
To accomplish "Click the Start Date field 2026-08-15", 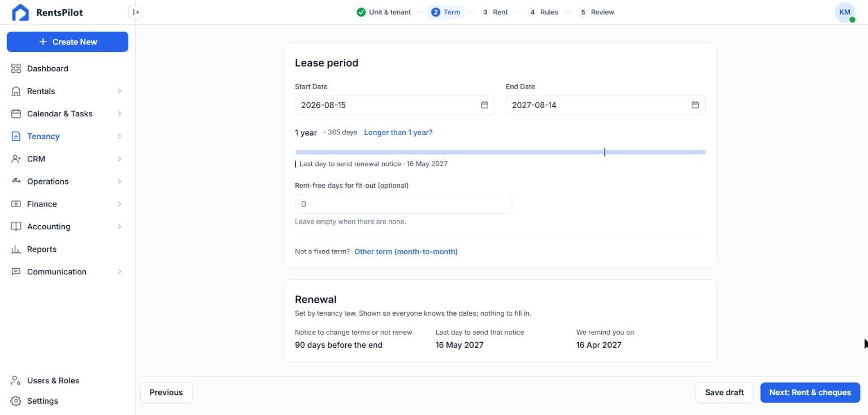I will tap(394, 105).
